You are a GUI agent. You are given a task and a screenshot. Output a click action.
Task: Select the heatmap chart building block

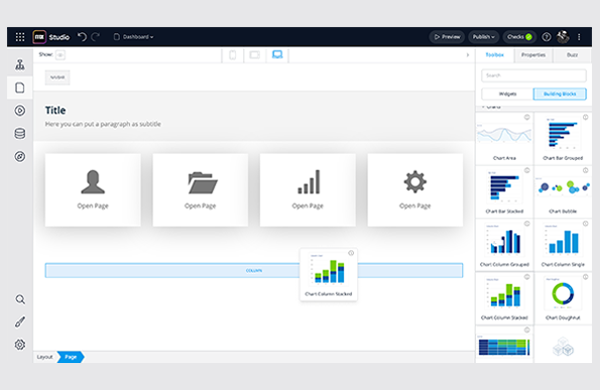point(504,344)
